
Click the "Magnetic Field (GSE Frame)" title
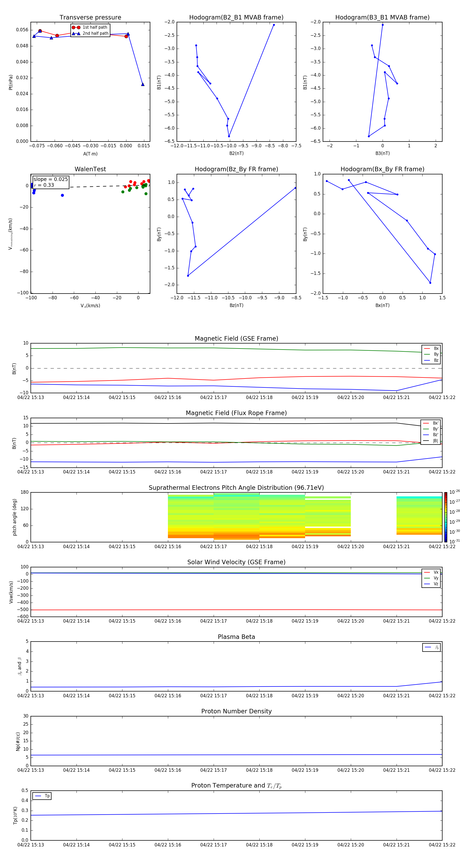point(236,339)
